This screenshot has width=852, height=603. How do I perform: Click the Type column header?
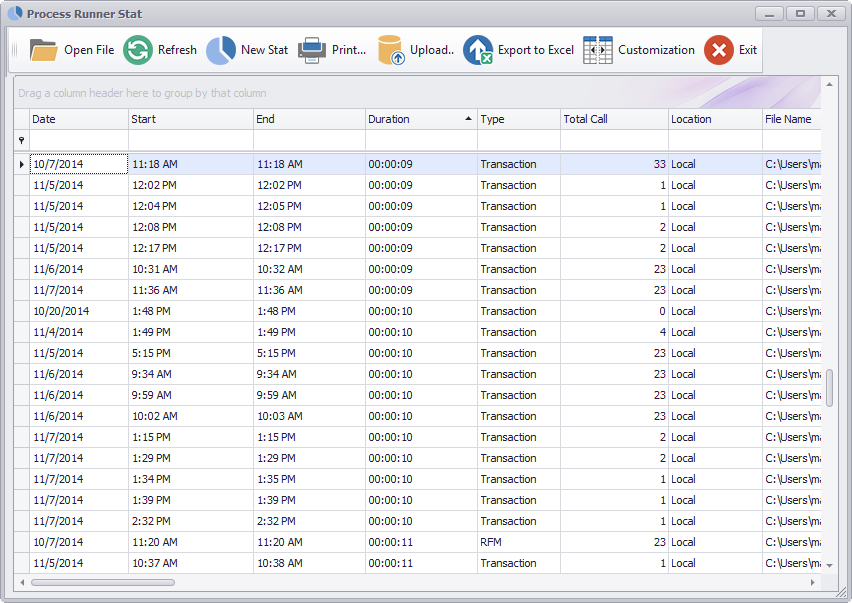coord(518,119)
